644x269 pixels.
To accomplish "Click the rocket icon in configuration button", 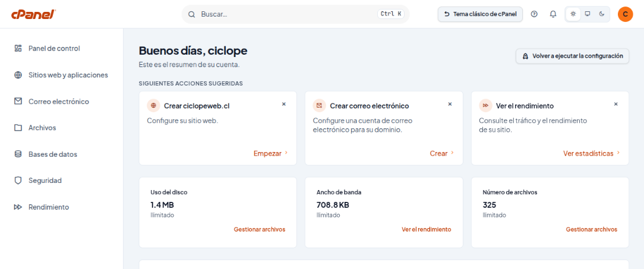I will [525, 56].
